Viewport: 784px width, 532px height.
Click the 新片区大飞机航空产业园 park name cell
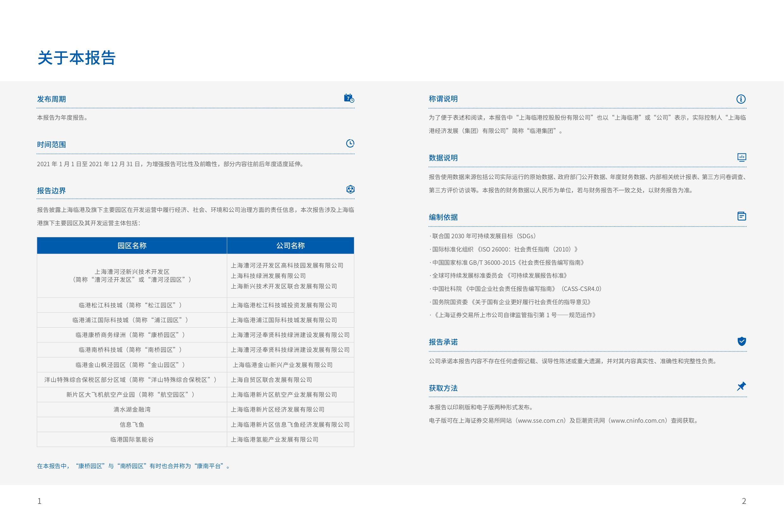point(132,395)
